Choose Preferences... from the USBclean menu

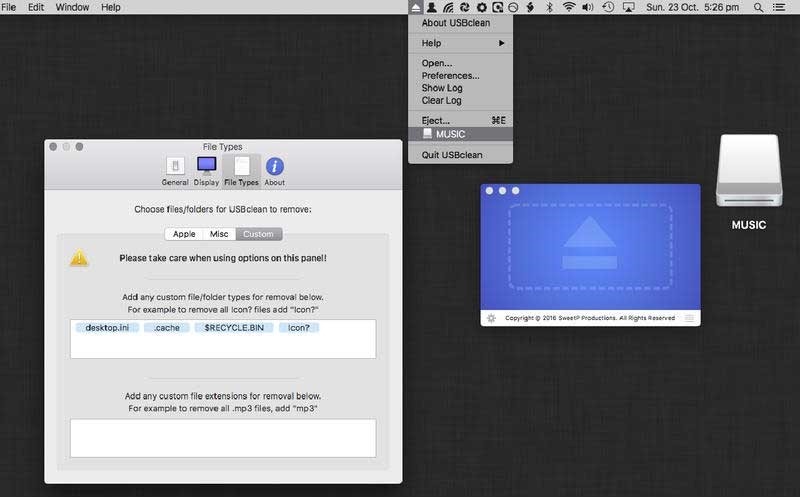[450, 75]
